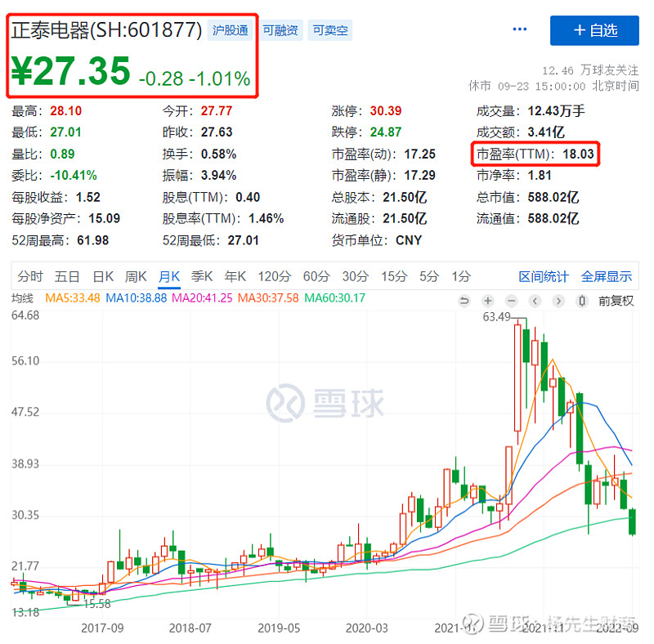Image resolution: width=654 pixels, height=644 pixels.
Task: Click the 跌停 value 24.87
Action: coord(386,132)
